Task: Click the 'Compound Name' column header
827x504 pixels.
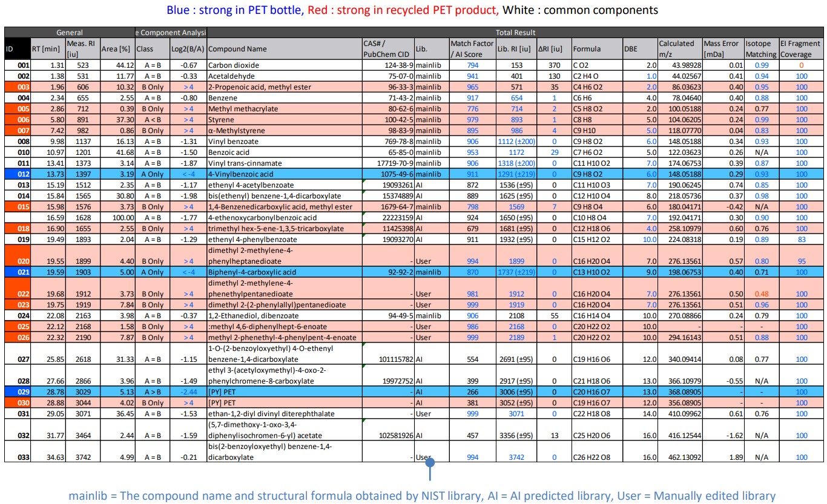Action: click(x=284, y=49)
